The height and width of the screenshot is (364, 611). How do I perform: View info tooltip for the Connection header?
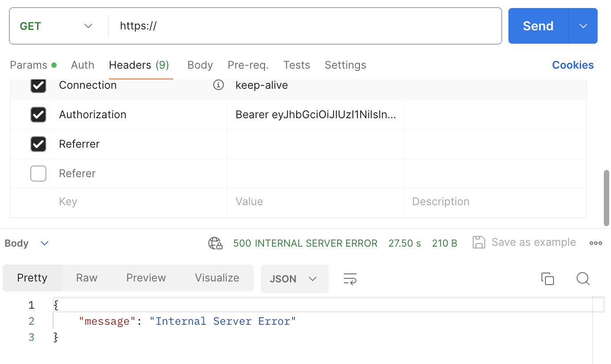click(218, 85)
